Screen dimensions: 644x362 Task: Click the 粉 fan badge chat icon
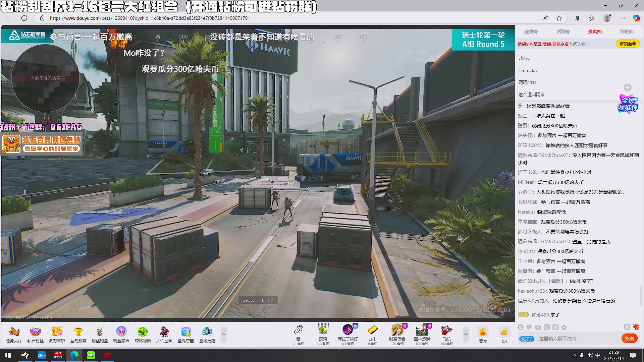[x=546, y=327]
